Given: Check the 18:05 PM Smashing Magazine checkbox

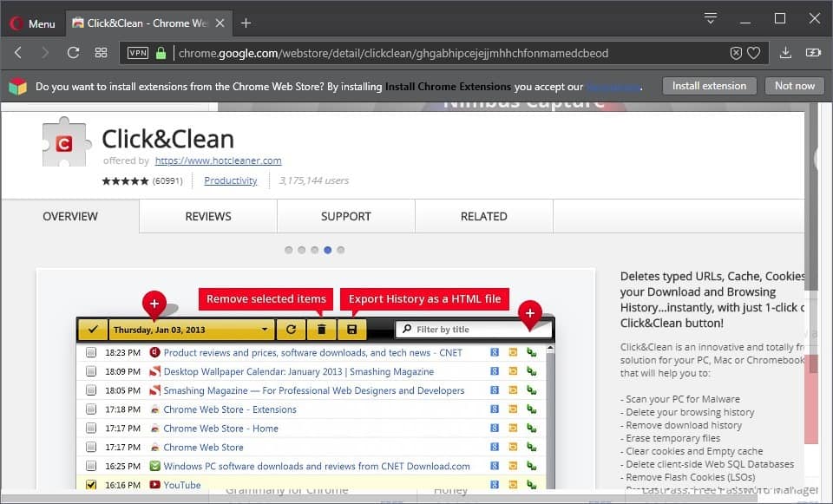Looking at the screenshot, I should 91,390.
